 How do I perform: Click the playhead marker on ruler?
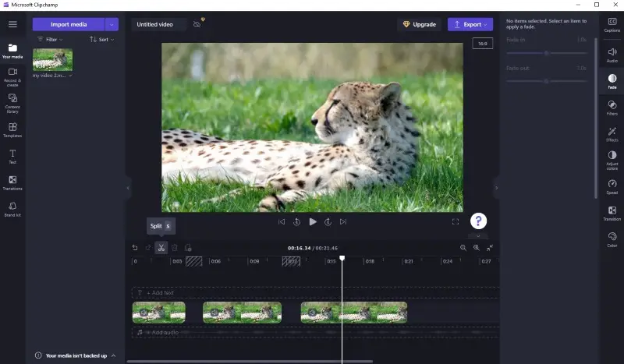342,259
